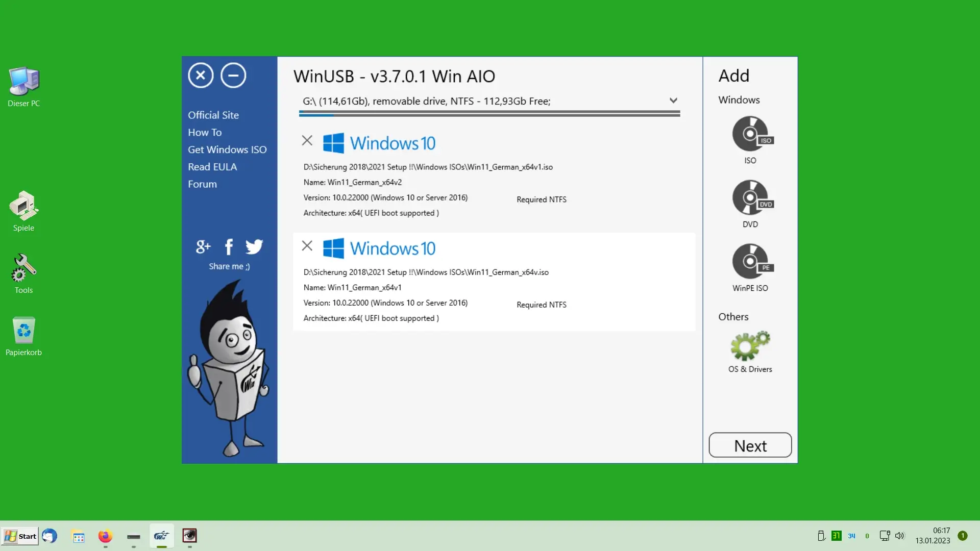Open the Spiele desktop icon

point(23,211)
